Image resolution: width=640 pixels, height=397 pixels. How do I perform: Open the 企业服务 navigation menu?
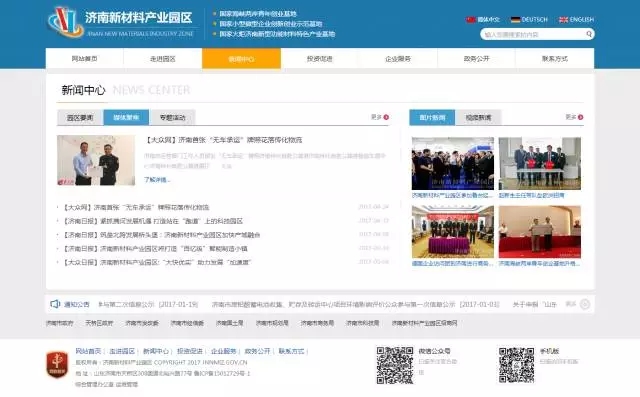pos(398,59)
